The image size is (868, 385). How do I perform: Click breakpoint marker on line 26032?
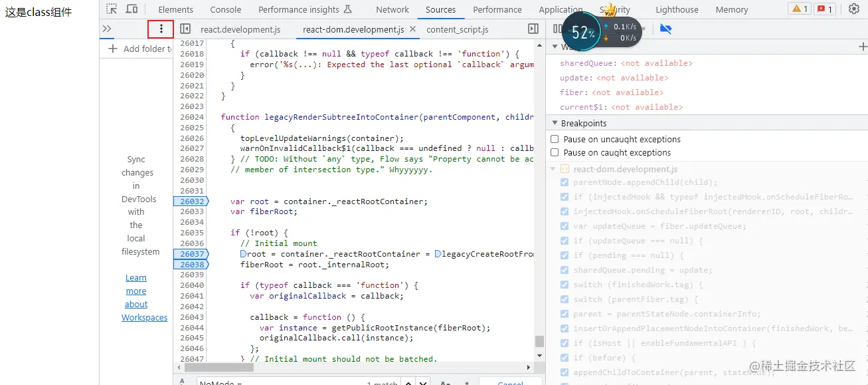pos(191,201)
